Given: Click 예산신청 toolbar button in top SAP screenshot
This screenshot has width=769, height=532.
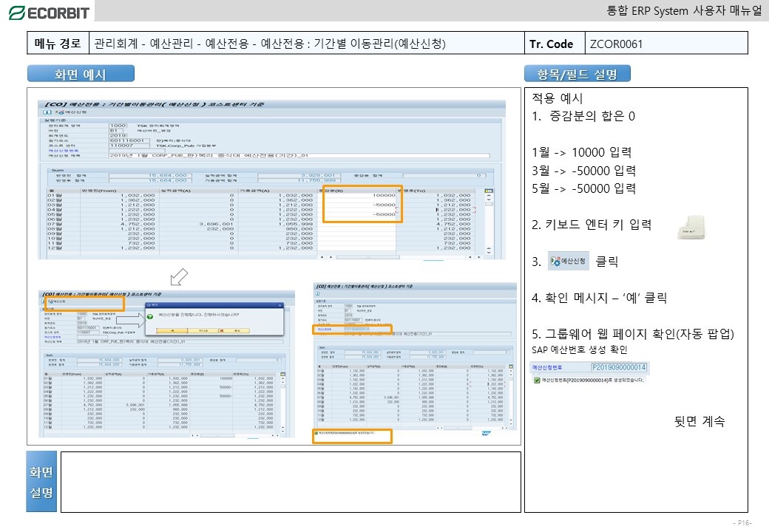Looking at the screenshot, I should (71, 112).
